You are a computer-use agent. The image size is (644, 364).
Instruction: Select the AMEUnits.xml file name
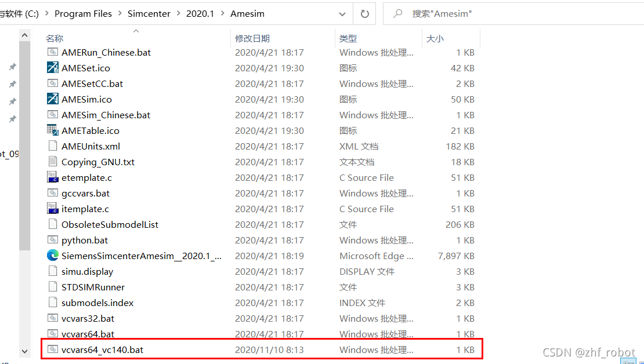click(x=91, y=146)
